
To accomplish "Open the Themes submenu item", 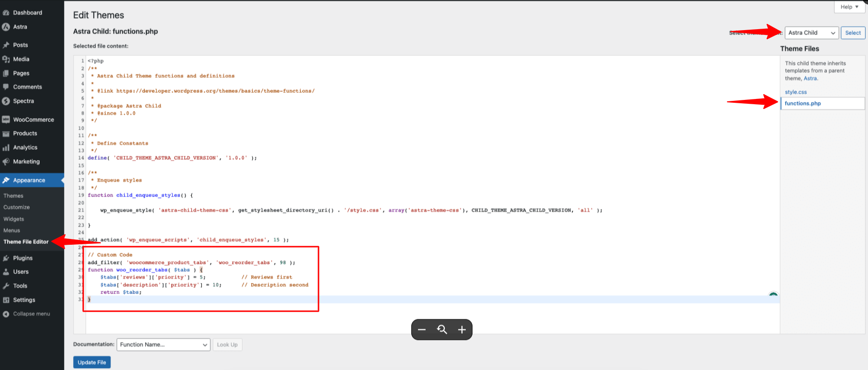I will click(13, 196).
